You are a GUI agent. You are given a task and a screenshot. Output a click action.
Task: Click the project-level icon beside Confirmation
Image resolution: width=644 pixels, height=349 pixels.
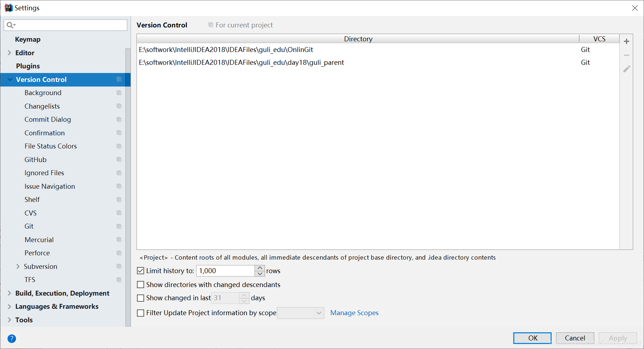pos(119,133)
